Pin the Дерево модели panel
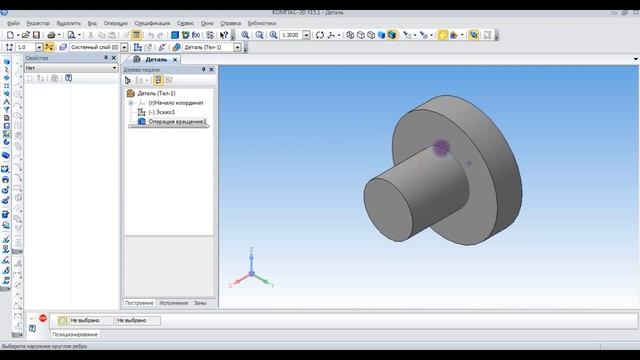Screen dimensions: 640x360 (204, 70)
